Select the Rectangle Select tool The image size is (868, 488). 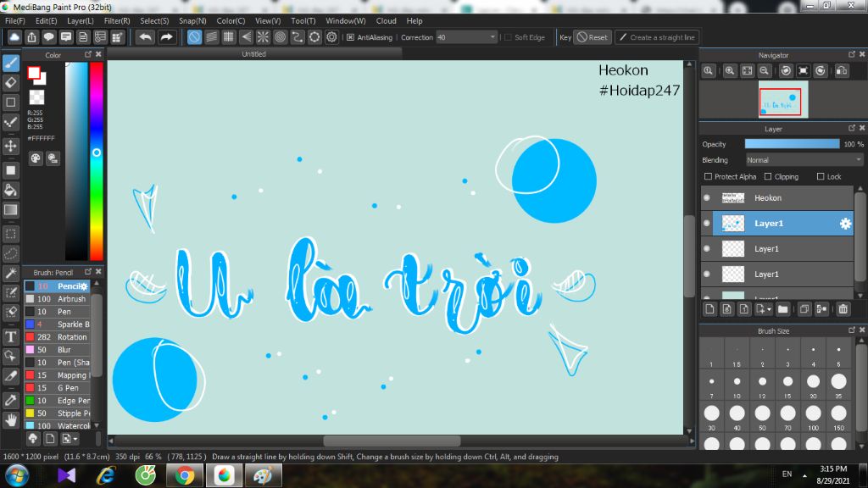10,234
